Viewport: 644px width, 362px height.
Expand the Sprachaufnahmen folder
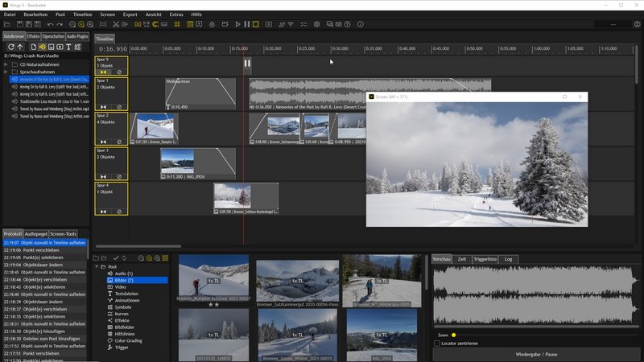point(6,72)
